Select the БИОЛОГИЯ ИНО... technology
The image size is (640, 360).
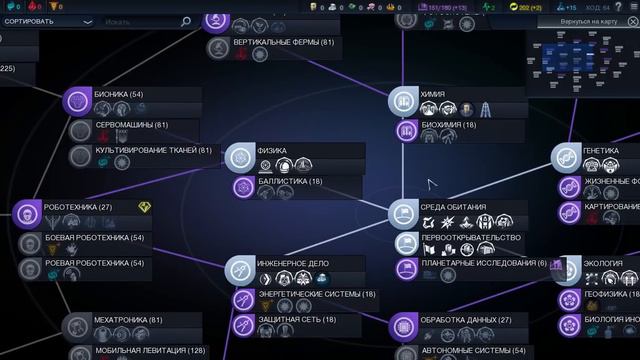pyautogui.click(x=599, y=326)
